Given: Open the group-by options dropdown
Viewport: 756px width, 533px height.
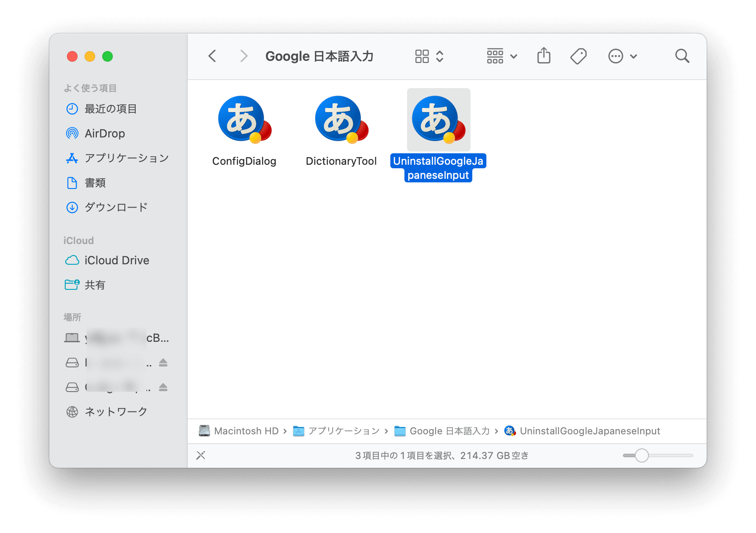Looking at the screenshot, I should pos(502,56).
